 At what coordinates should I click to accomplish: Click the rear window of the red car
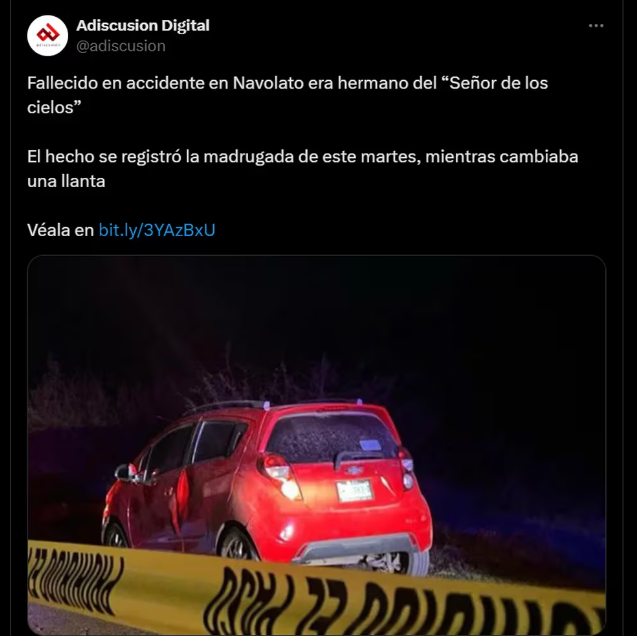pos(332,438)
